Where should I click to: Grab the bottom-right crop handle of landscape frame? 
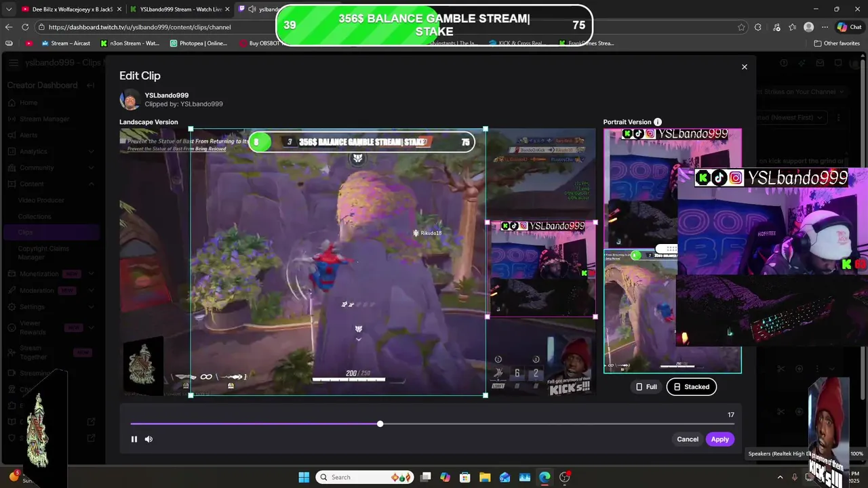[x=486, y=395]
